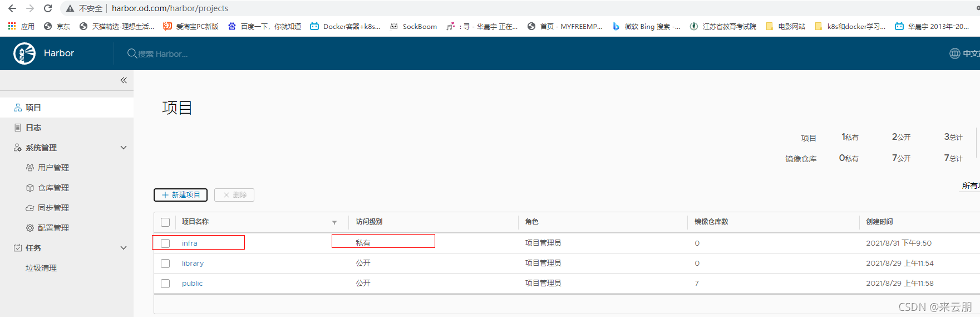Click the date 2021/8/29 上午11:54

tap(900, 263)
